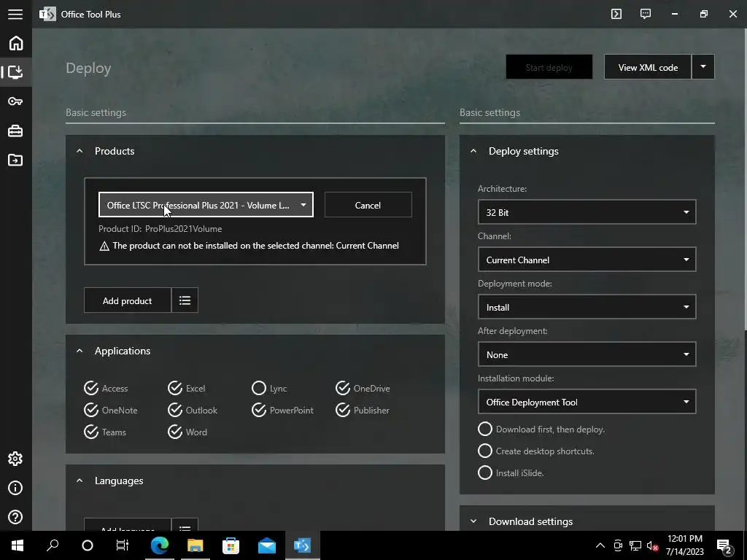Viewport: 747px width, 560px height.
Task: Open Cortana circle on taskbar
Action: coord(88,545)
